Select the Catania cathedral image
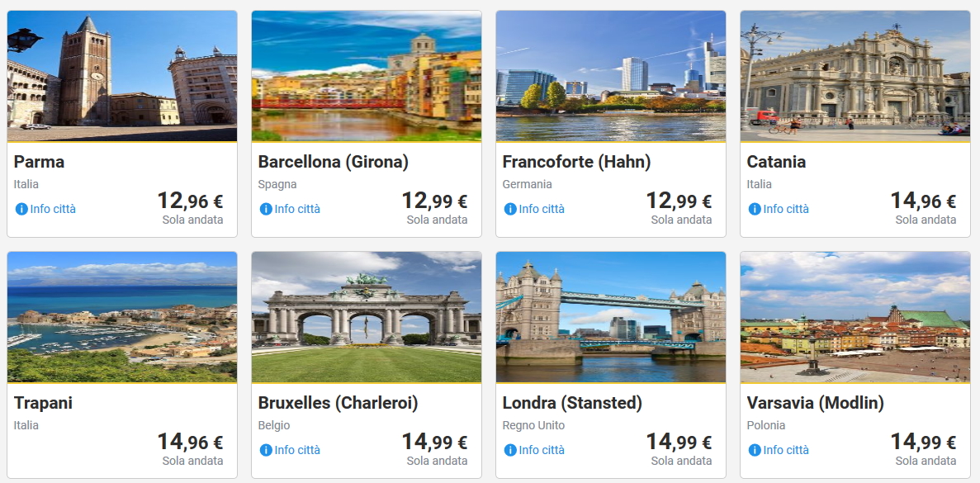 click(855, 76)
